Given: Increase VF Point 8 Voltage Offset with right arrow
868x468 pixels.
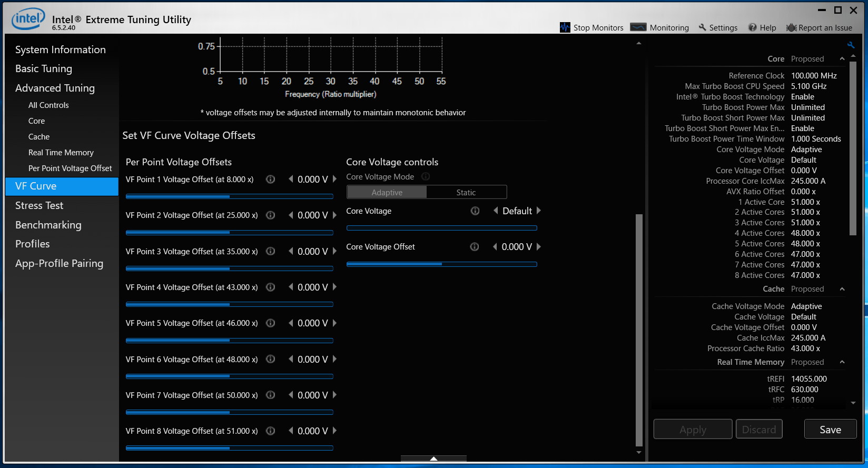Looking at the screenshot, I should click(334, 431).
